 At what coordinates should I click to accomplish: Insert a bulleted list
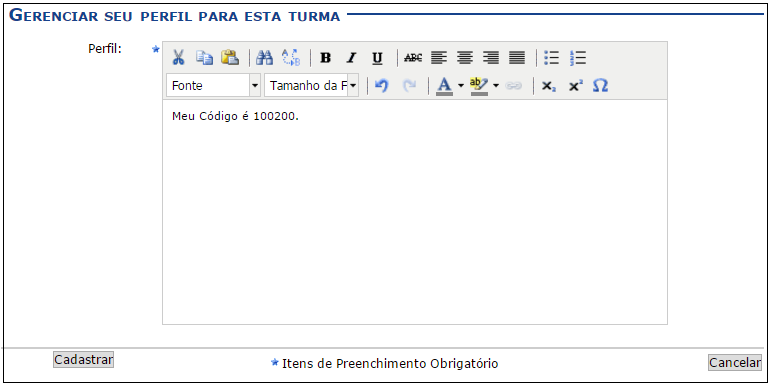(x=552, y=58)
